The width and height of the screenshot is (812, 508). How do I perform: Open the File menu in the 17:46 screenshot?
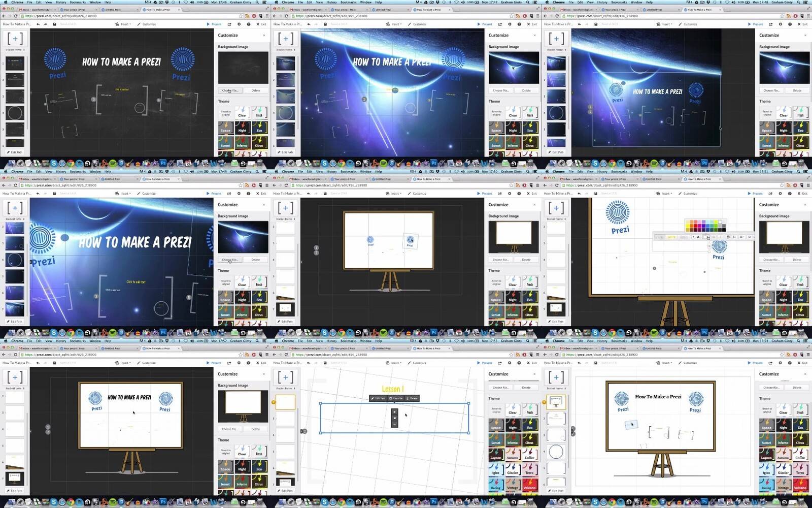tap(29, 2)
